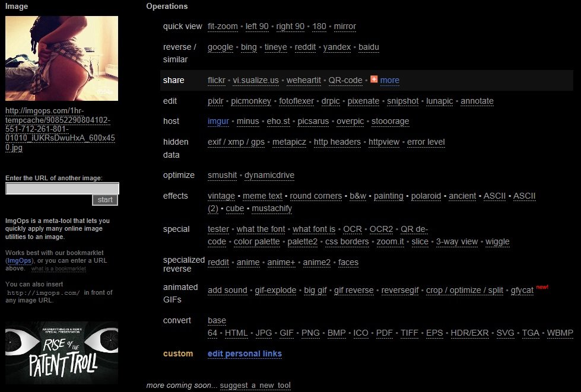This screenshot has width=581, height=392.
Task: Edit the image in pixlr
Action: point(215,101)
